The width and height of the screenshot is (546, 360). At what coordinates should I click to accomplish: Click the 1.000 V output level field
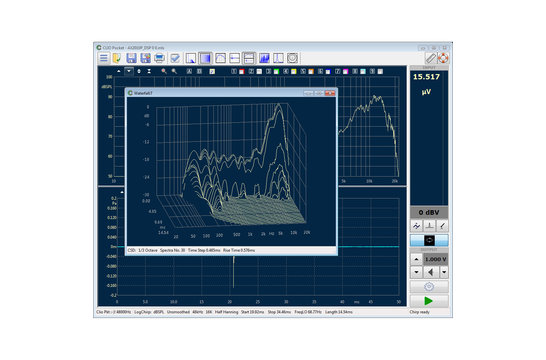436,259
